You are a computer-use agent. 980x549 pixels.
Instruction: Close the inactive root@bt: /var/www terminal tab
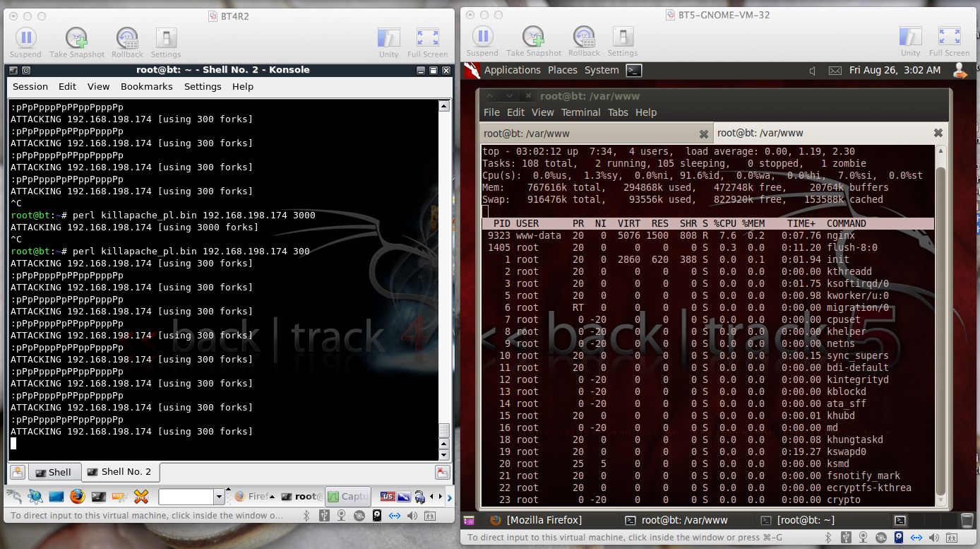[703, 134]
